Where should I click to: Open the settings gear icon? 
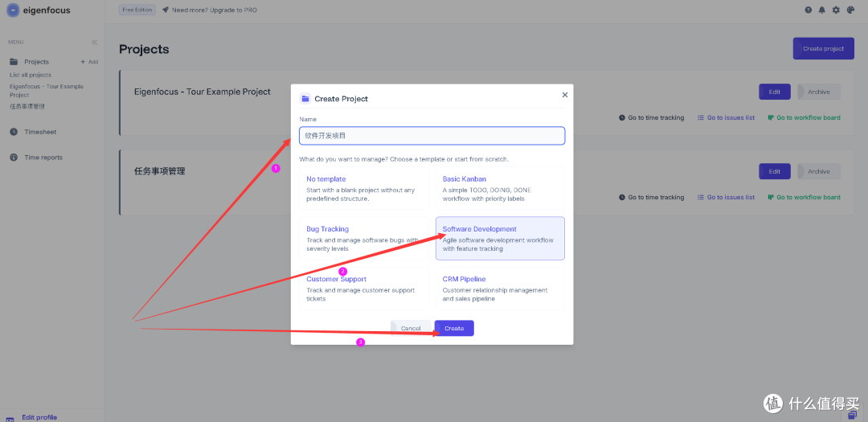[837, 10]
